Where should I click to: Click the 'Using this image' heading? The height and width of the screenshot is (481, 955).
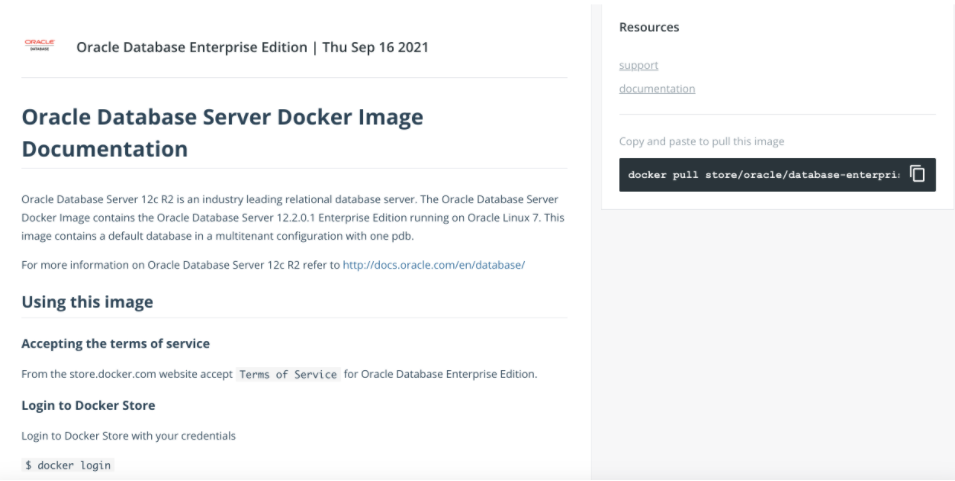(x=87, y=302)
